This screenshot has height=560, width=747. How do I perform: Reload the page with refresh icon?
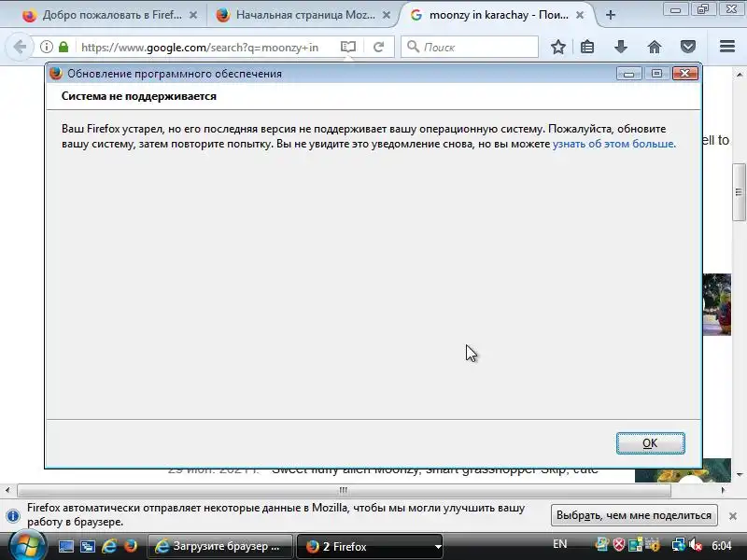coord(378,47)
